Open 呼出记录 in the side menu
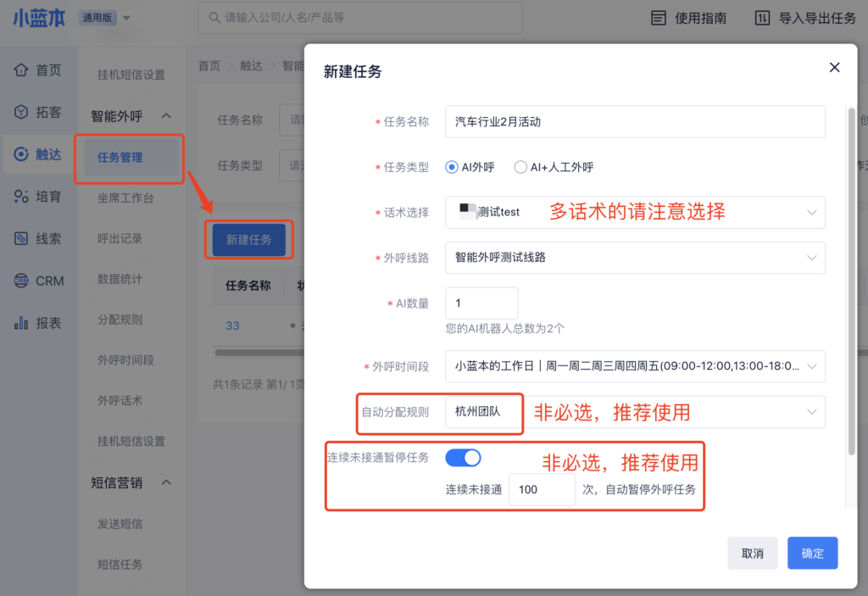This screenshot has width=868, height=596. pyautogui.click(x=120, y=239)
